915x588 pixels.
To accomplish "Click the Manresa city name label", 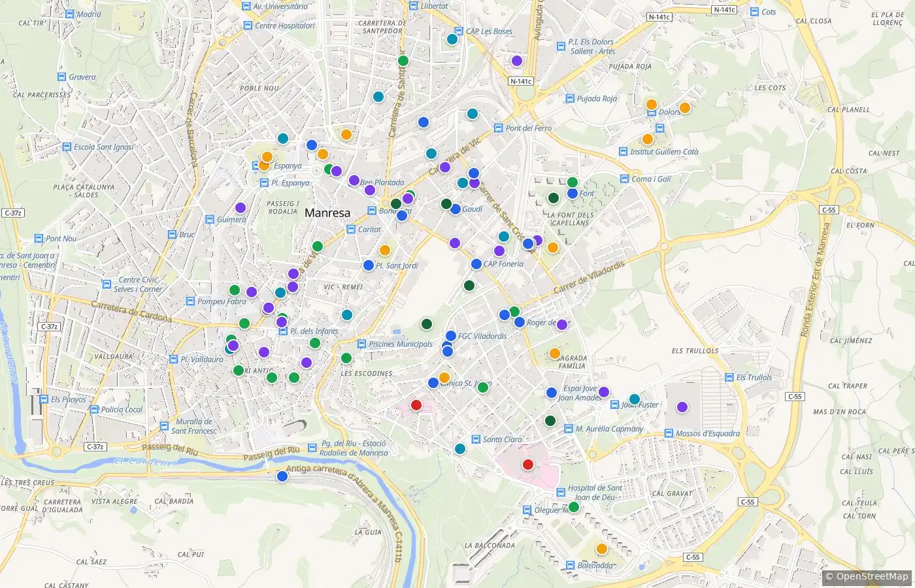I will 327,213.
